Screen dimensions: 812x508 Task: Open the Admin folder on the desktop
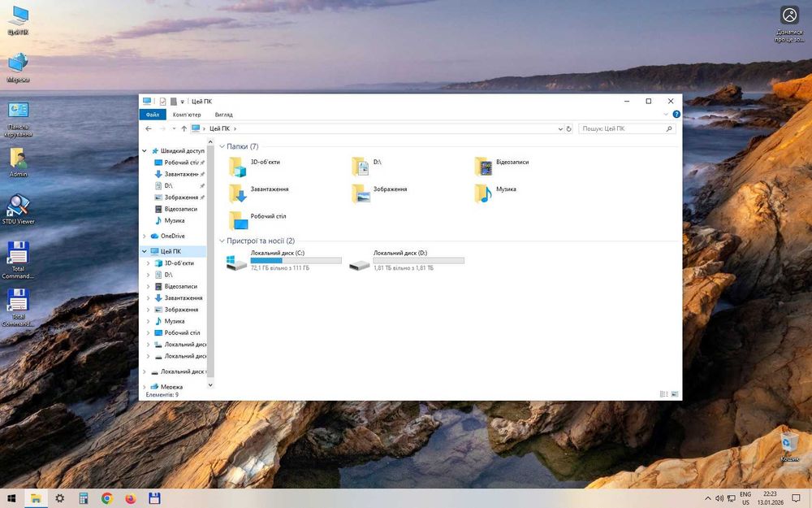tap(18, 163)
